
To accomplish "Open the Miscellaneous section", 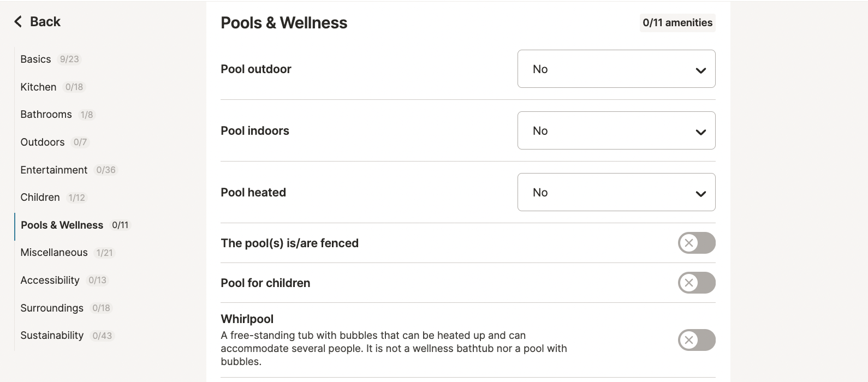I will point(53,253).
